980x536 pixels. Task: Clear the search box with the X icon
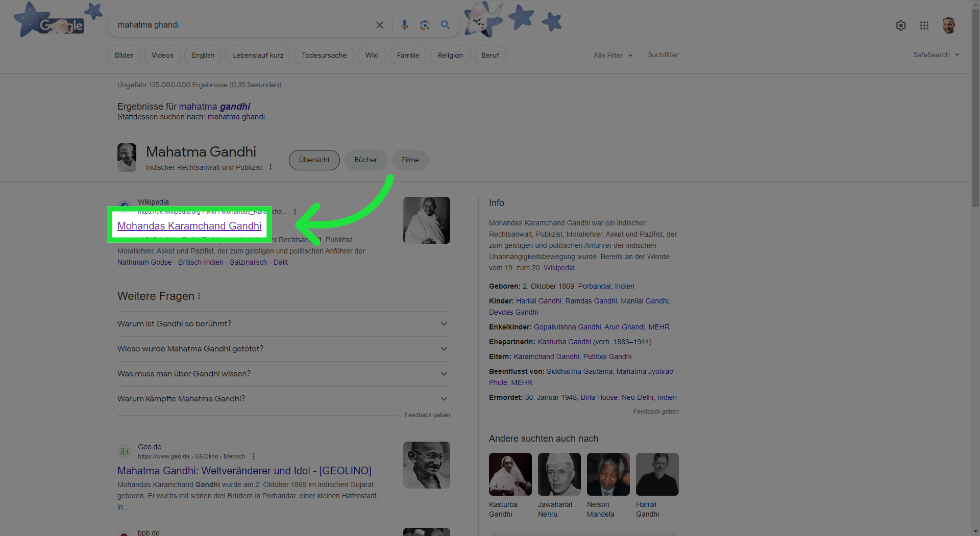click(x=379, y=25)
